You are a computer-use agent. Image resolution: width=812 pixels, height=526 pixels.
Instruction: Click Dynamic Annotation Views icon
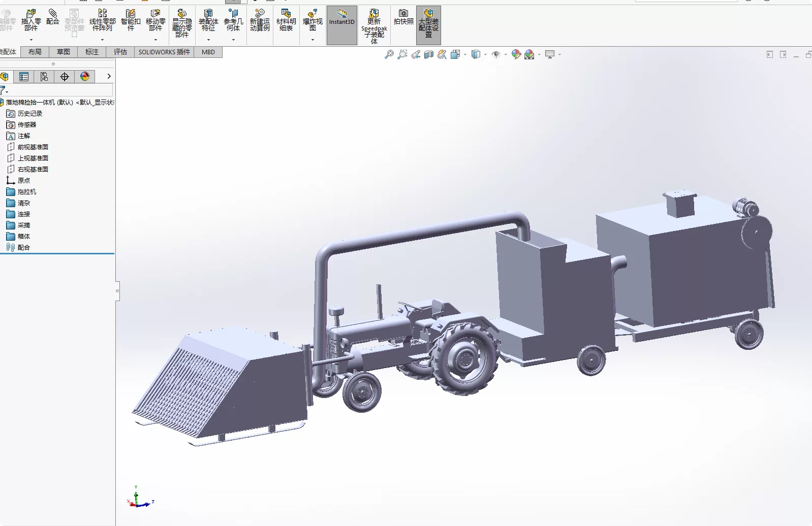tap(442, 54)
